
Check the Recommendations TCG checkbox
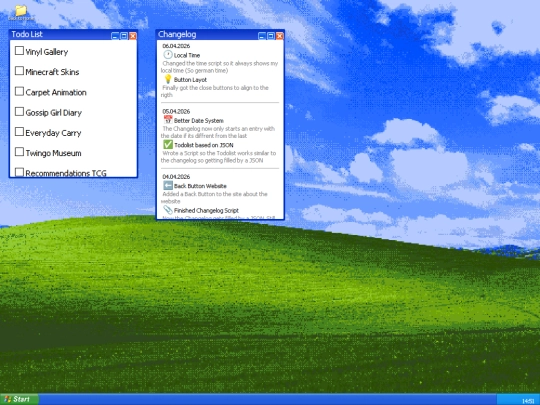(x=19, y=172)
